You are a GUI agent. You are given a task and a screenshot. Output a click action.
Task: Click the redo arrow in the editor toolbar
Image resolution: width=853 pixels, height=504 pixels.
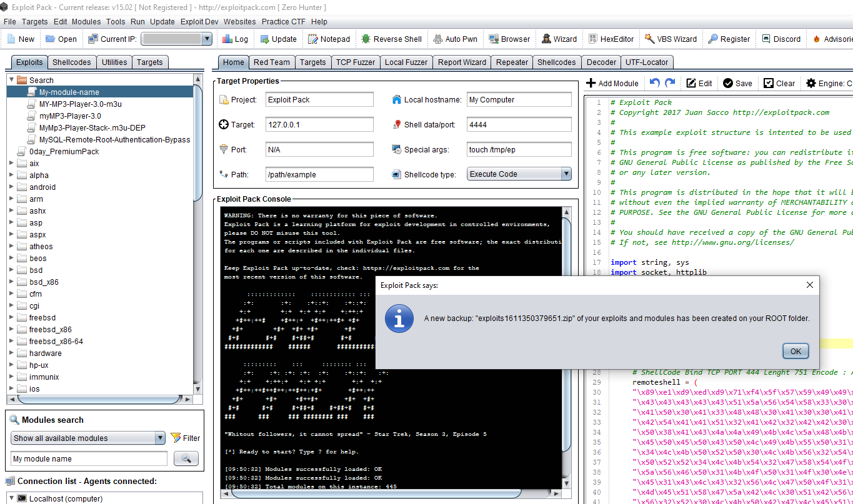click(x=670, y=83)
